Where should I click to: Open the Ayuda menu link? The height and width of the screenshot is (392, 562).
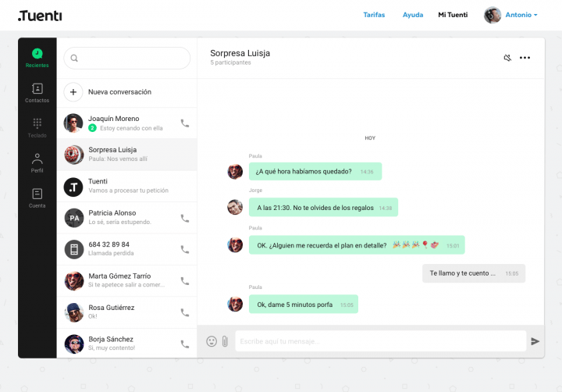coord(413,15)
